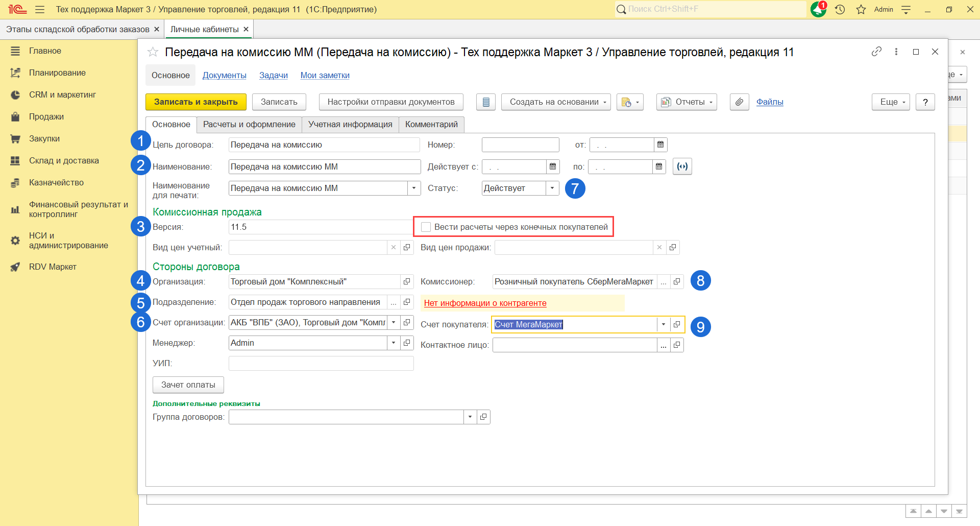Focus the search box 'Поиск Ctrl+Shift+F'
980x526 pixels.
(710, 9)
